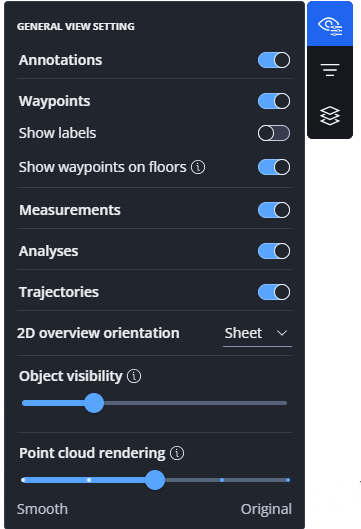
Task: Click info icon next to Object visibility
Action: click(134, 376)
